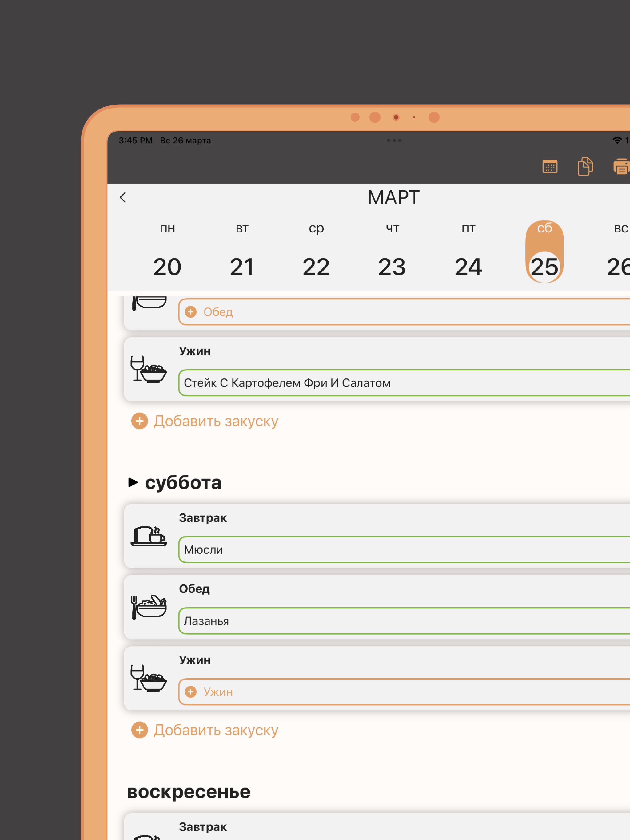
Task: Add a meal in empty Обед field
Action: coord(404,312)
